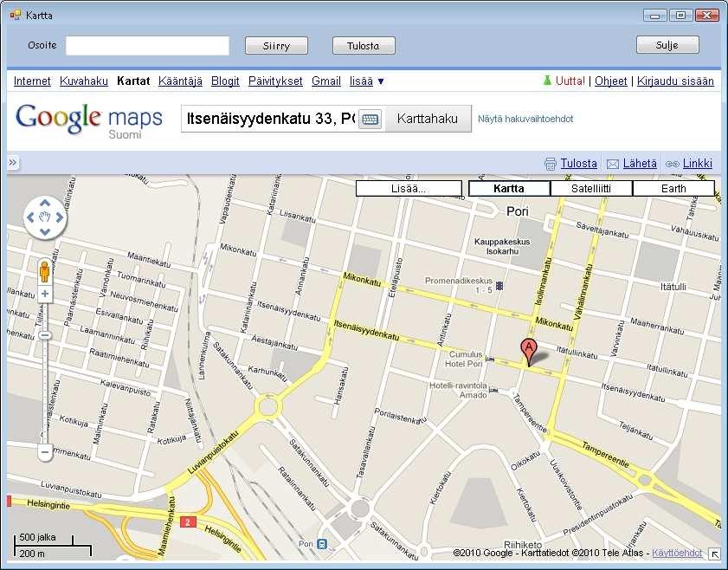Click the Google maps Suomi logo

click(x=89, y=120)
